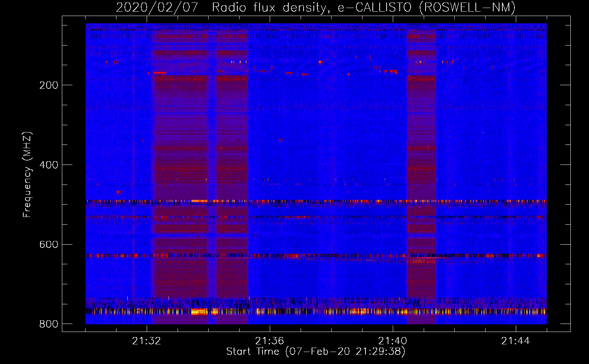Click the 200 frequency tick label
The width and height of the screenshot is (589, 364).
[49, 85]
